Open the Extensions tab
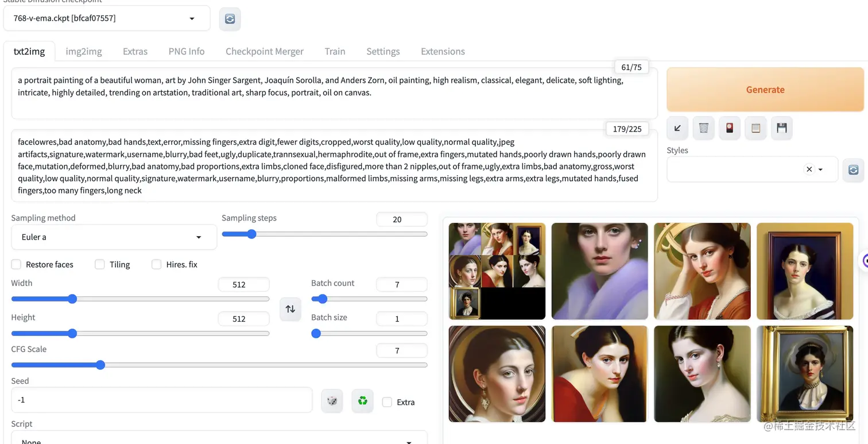 tap(443, 51)
